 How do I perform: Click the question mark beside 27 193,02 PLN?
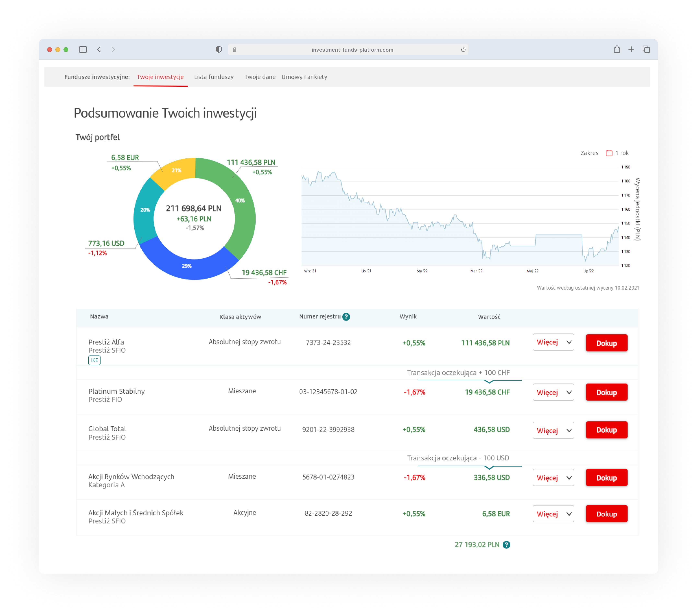pyautogui.click(x=506, y=544)
